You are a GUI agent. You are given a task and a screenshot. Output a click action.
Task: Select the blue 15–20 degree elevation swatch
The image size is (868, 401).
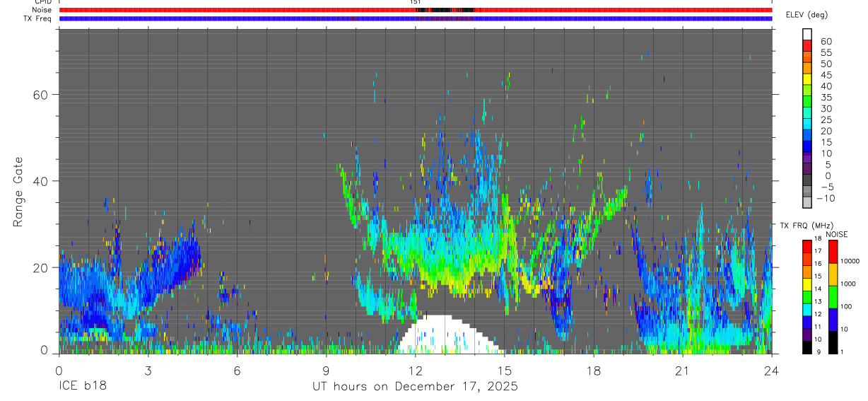807,136
